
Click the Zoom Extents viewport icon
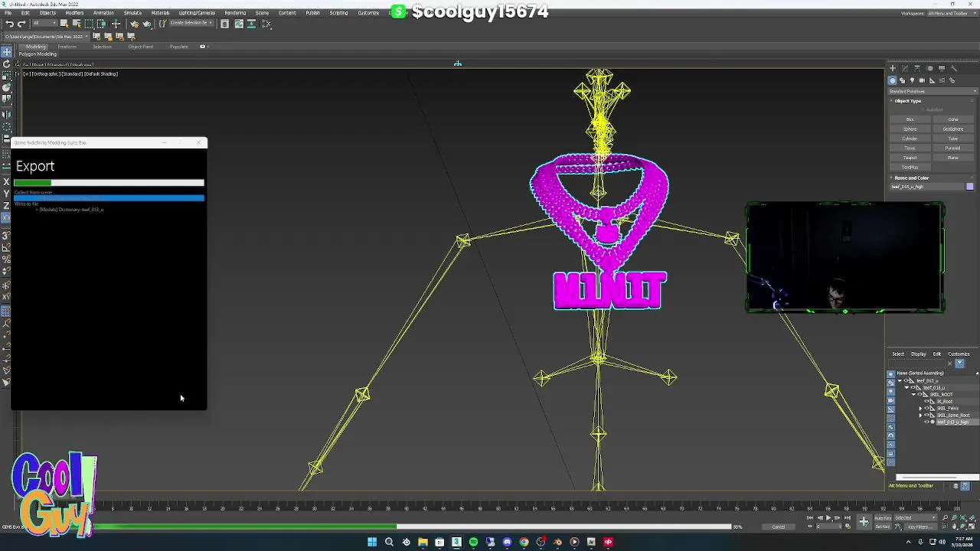[x=963, y=517]
